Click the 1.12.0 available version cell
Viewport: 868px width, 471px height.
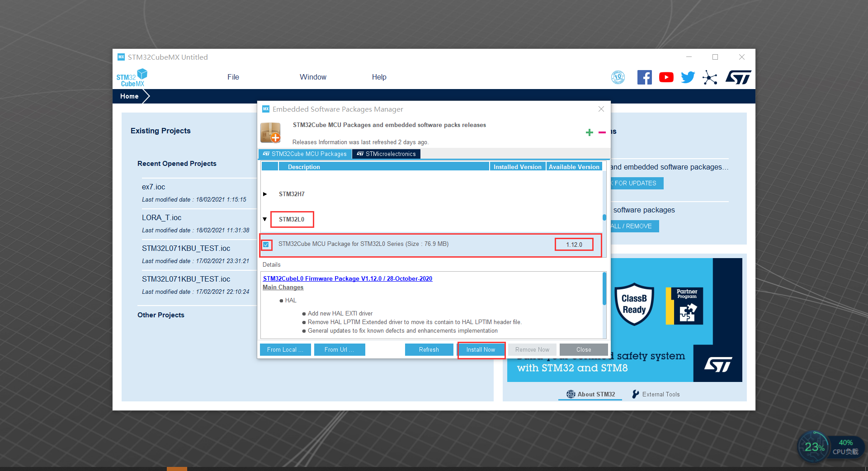pyautogui.click(x=574, y=245)
